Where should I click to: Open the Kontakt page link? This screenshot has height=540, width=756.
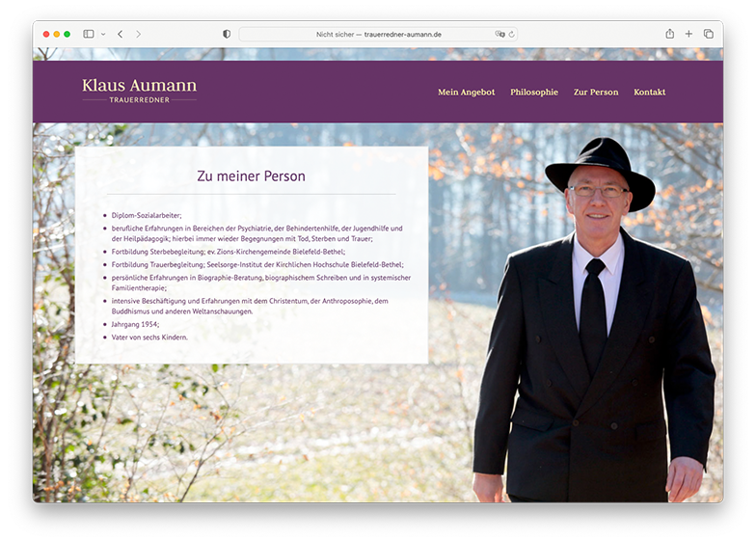click(650, 93)
